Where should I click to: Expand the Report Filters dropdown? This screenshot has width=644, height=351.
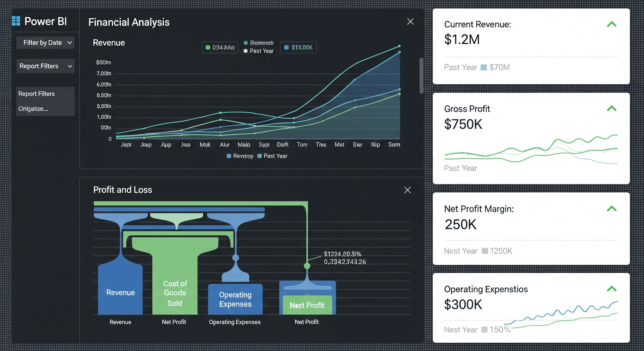point(46,66)
